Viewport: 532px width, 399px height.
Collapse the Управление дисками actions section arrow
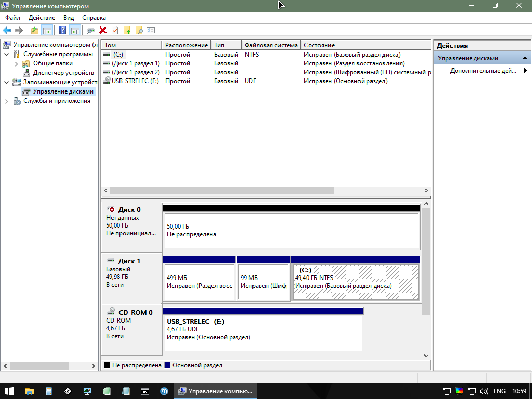(525, 58)
